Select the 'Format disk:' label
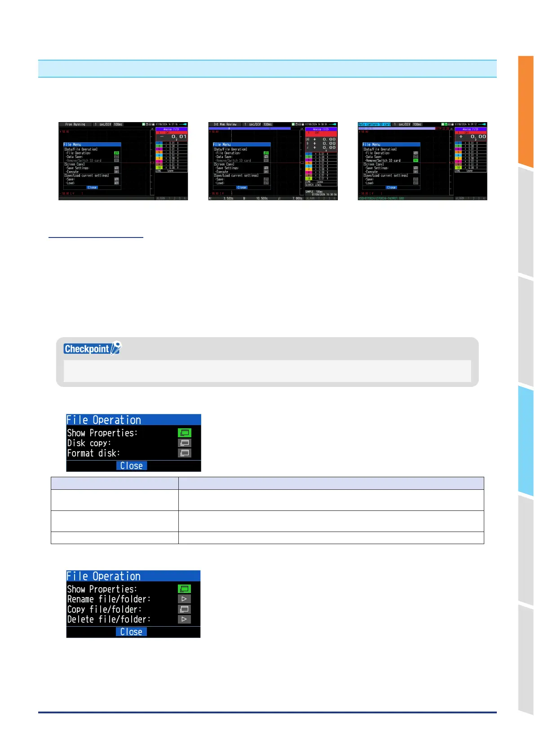This screenshot has width=535, height=756. (x=93, y=453)
